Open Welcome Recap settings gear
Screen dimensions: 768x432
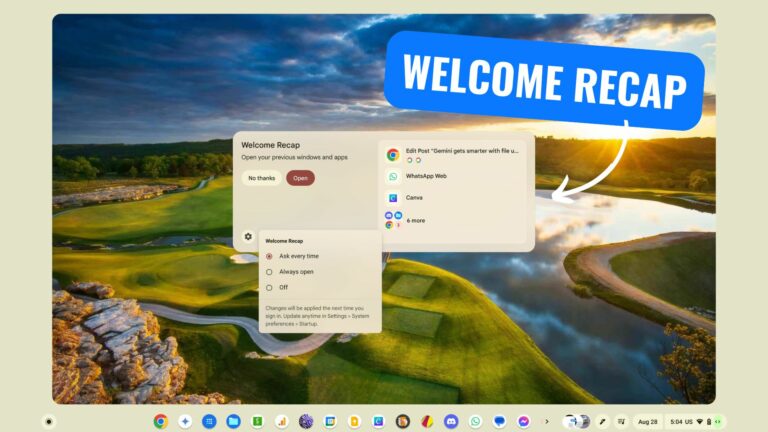point(248,237)
